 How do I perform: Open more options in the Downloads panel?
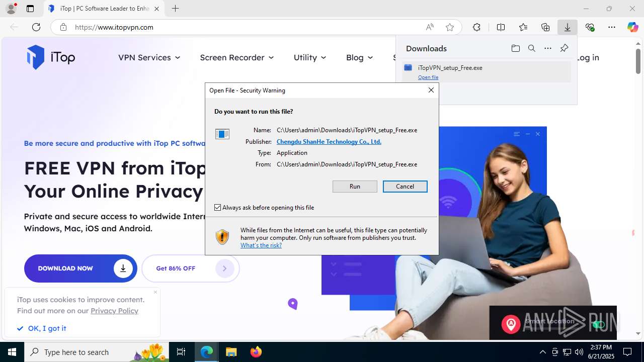coord(548,48)
